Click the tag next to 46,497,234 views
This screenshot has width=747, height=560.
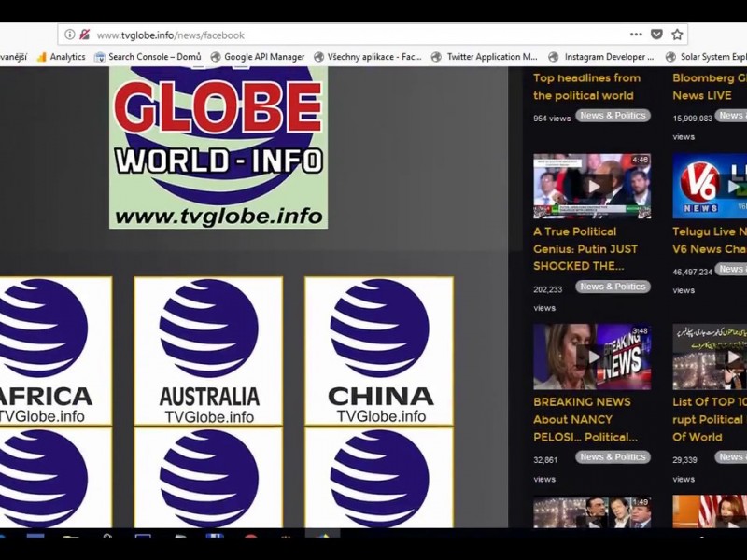coord(731,269)
